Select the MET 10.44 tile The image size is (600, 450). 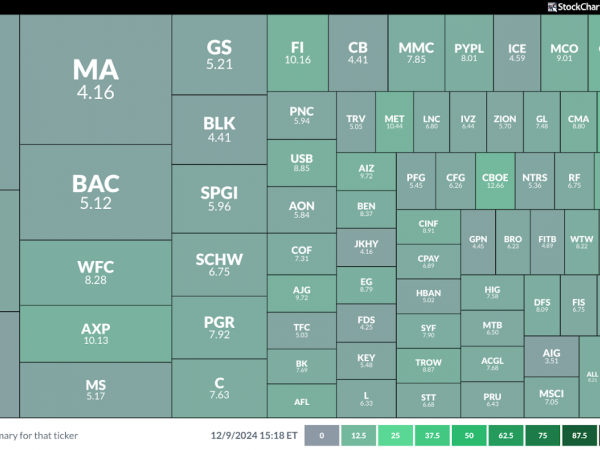pos(394,122)
